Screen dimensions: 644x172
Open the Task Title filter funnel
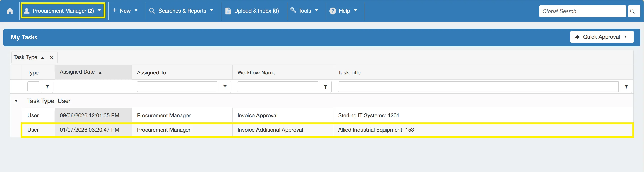point(626,87)
